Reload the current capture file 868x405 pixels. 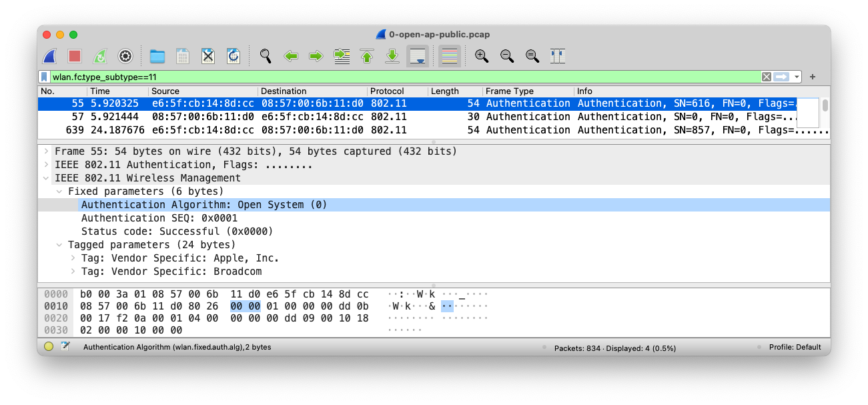(234, 56)
